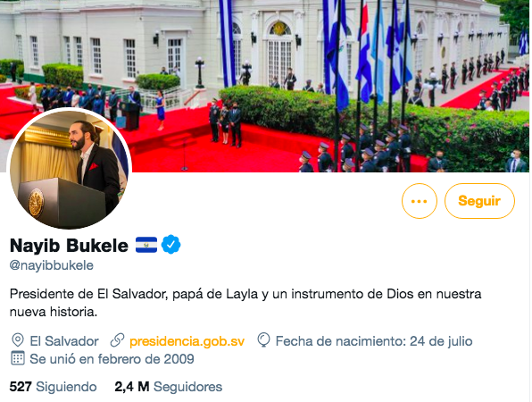
Task: Click the podium emblem in profile photo
Action: tap(36, 204)
